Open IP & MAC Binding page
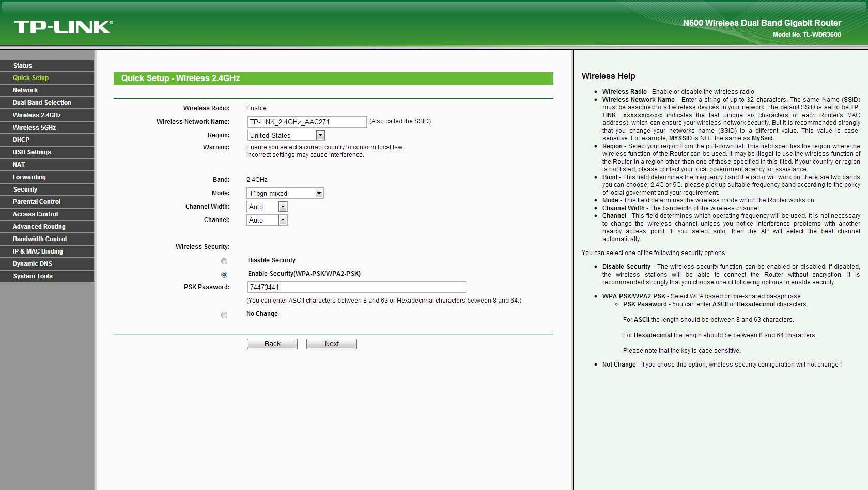Viewport: 868px width, 490px height. pyautogui.click(x=47, y=251)
